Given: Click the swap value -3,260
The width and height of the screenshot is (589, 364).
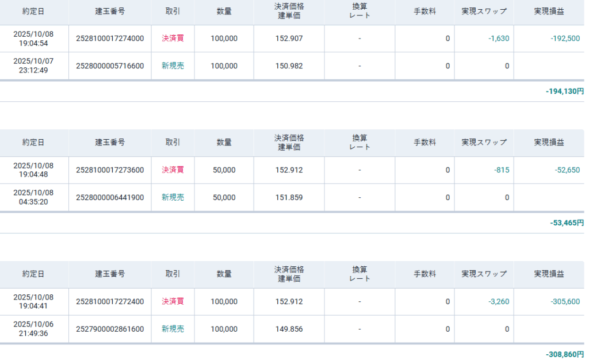Looking at the screenshot, I should (x=498, y=302).
